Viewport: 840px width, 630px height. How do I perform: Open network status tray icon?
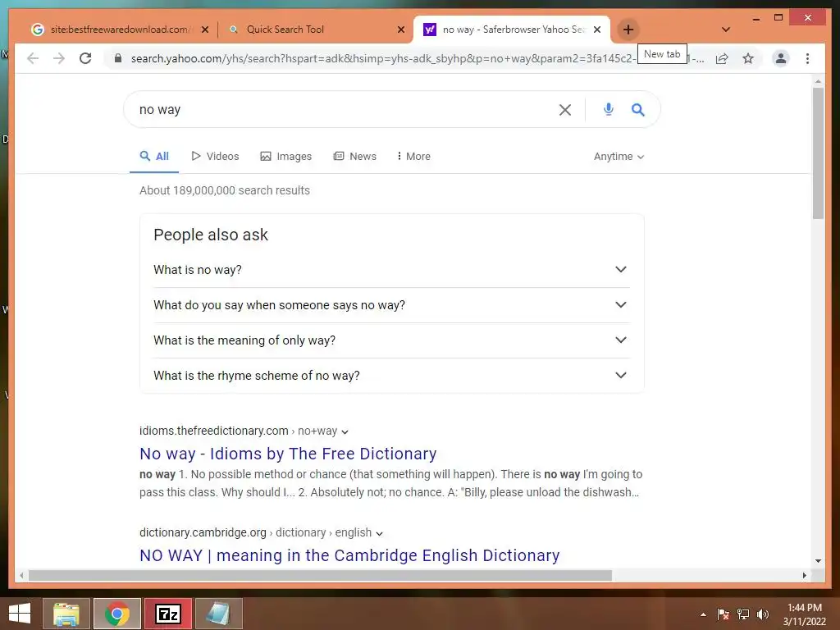tap(743, 614)
